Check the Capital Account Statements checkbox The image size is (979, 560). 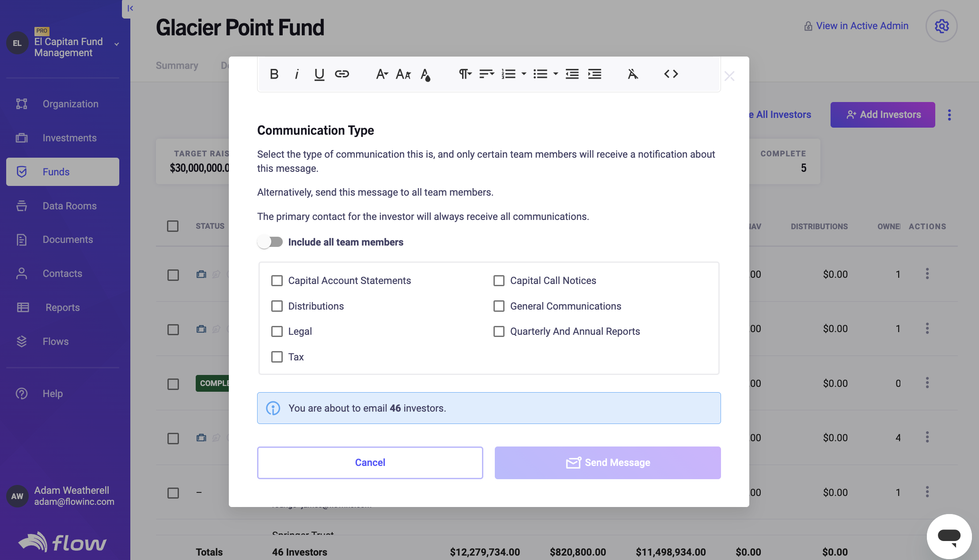[x=277, y=280]
